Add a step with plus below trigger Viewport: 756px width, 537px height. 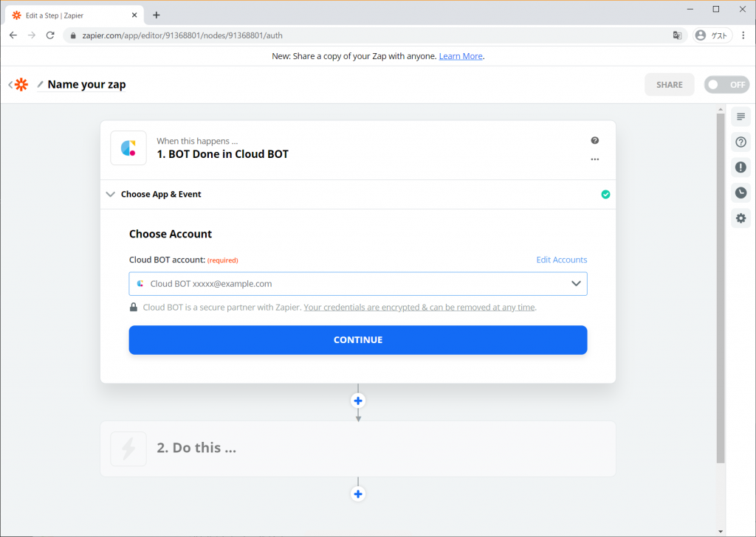point(358,401)
